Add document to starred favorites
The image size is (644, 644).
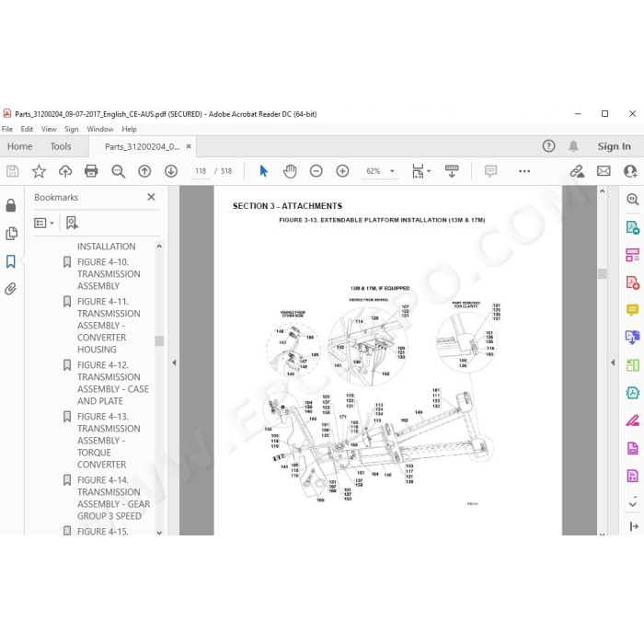(x=39, y=171)
